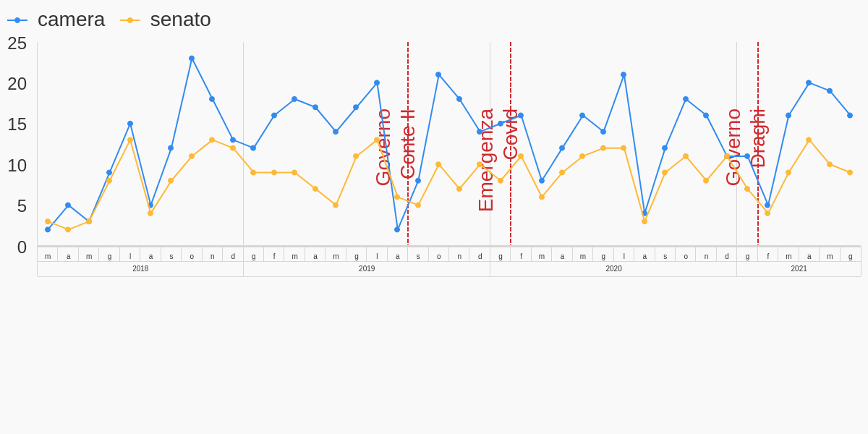Select the Emergenza Covid dashed marker

click(511, 144)
